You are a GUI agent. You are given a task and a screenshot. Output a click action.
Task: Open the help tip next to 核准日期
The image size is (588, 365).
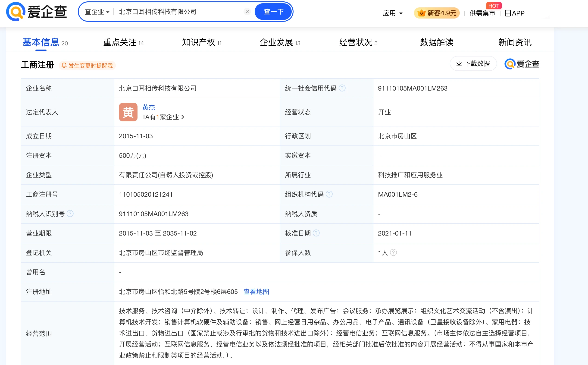[x=316, y=233]
